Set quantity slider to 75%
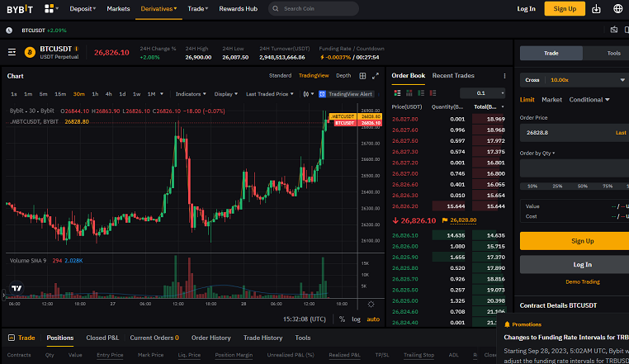Screen dimensions: 629x364 [x=608, y=187]
